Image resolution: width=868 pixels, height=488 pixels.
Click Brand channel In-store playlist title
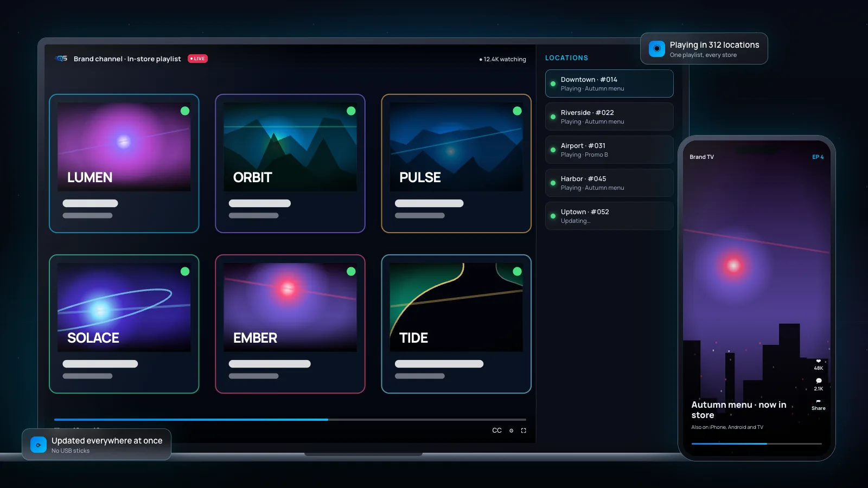[127, 59]
